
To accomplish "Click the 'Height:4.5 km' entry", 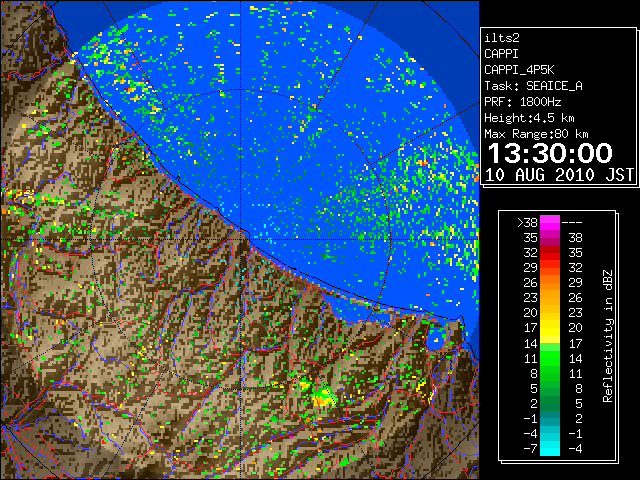I will pos(529,118).
